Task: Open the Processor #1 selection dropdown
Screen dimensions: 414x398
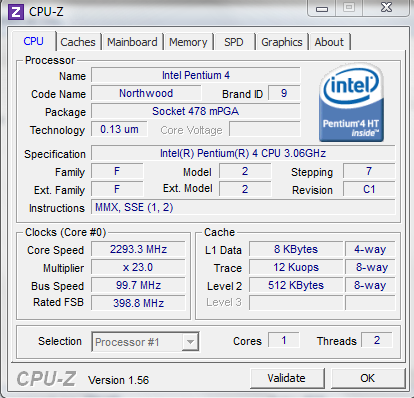Action: click(x=145, y=342)
